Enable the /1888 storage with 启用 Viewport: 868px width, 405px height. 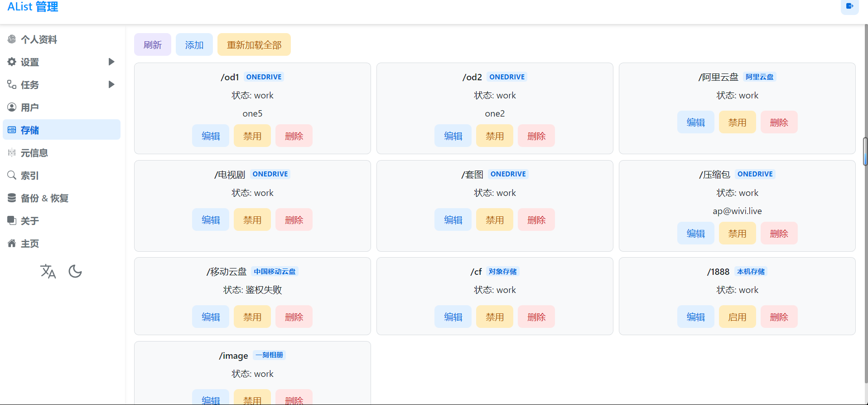point(738,317)
